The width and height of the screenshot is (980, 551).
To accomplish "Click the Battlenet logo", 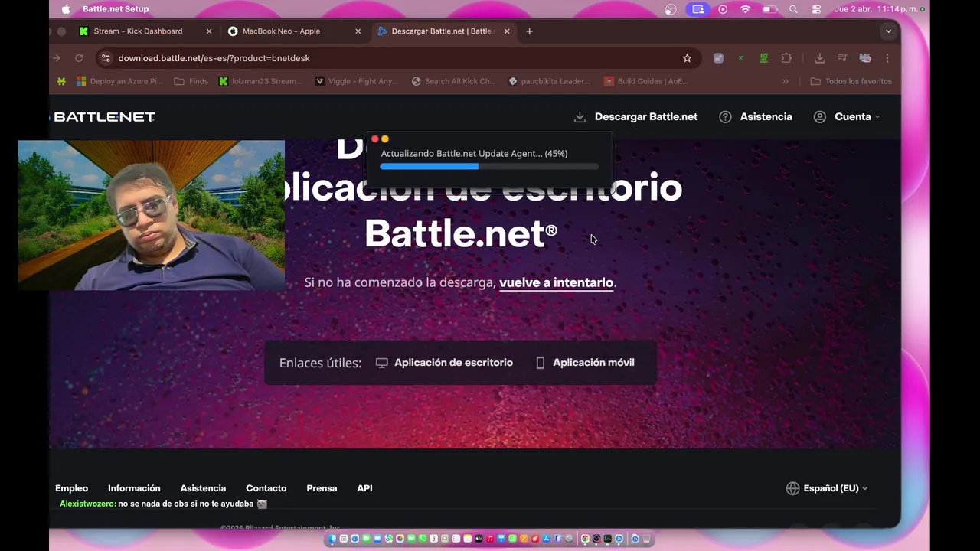I will pyautogui.click(x=104, y=117).
